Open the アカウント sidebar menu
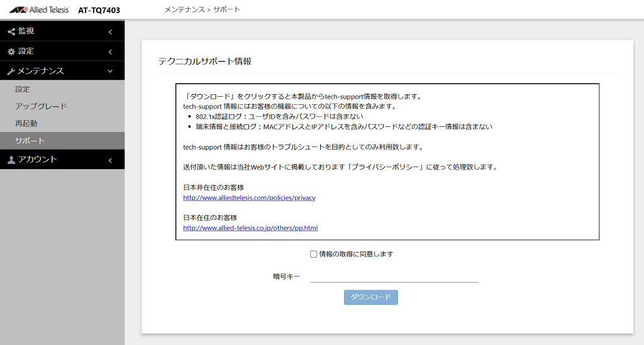 62,159
